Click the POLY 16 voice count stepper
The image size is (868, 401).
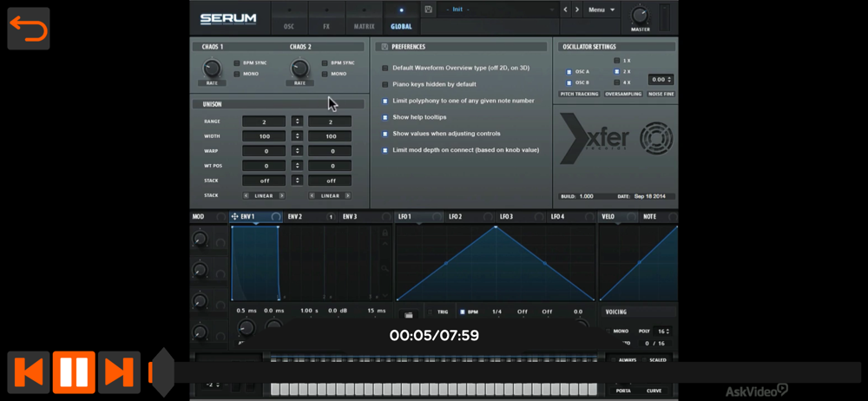(x=662, y=332)
